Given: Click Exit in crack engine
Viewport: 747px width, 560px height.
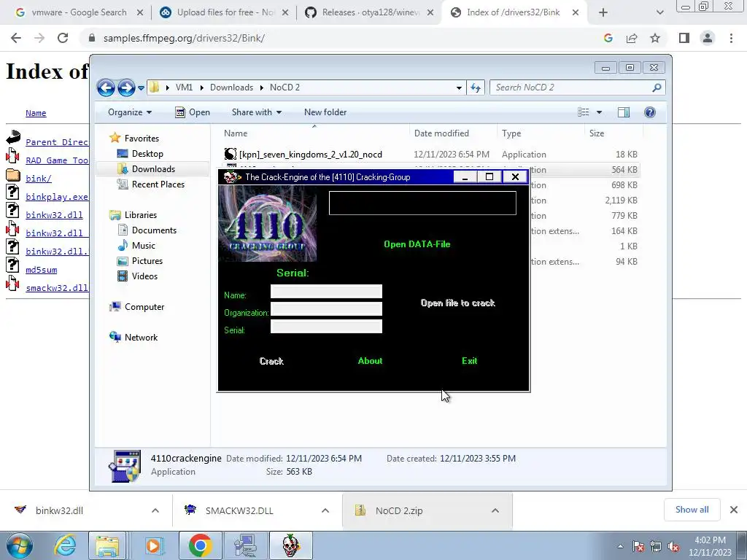Looking at the screenshot, I should click(469, 361).
